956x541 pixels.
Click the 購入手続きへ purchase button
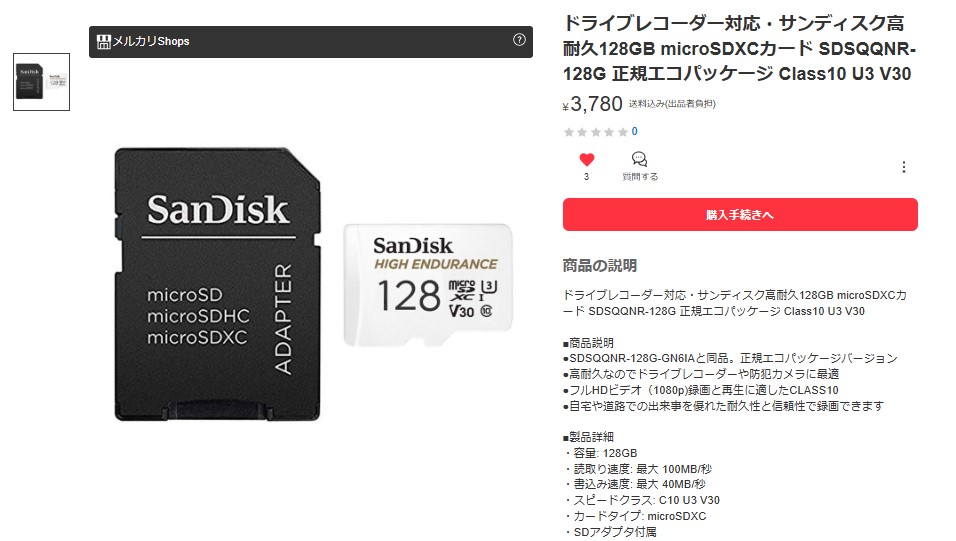[x=740, y=214]
